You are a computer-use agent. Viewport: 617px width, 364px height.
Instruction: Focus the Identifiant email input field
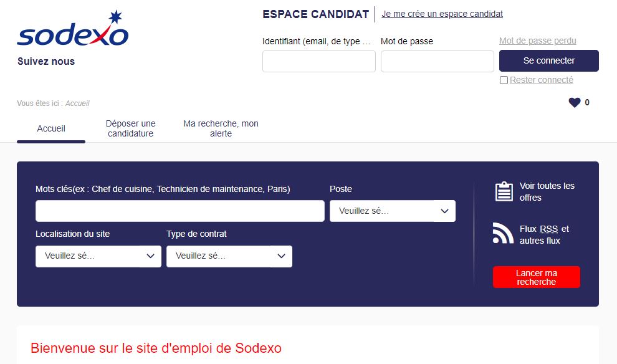318,61
